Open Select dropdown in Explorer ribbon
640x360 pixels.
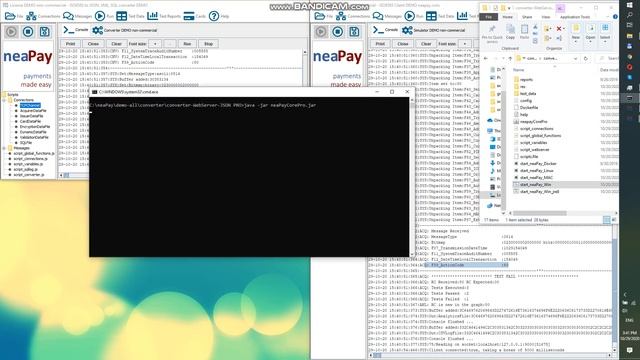click(605, 32)
